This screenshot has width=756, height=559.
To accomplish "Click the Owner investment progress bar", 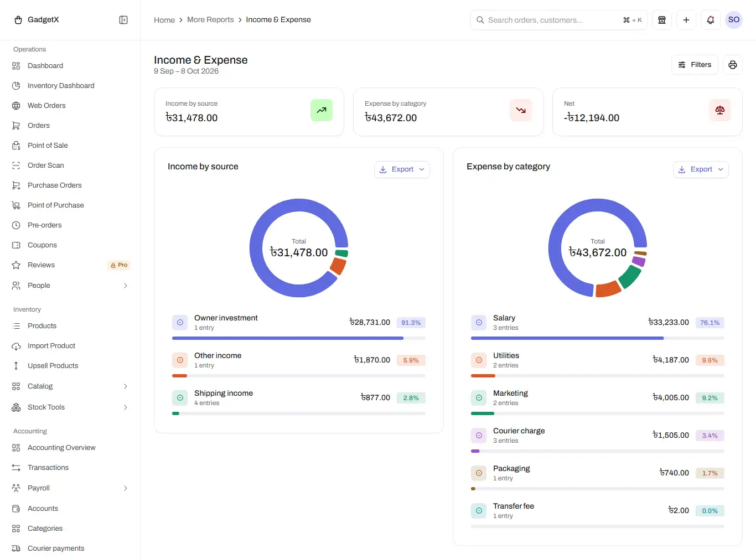I will tap(299, 338).
